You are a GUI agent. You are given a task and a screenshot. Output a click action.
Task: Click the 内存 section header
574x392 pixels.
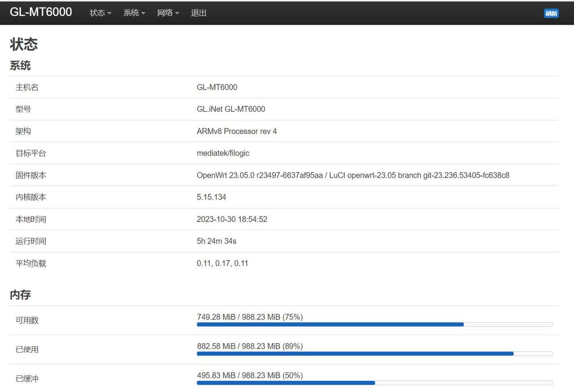tap(20, 295)
